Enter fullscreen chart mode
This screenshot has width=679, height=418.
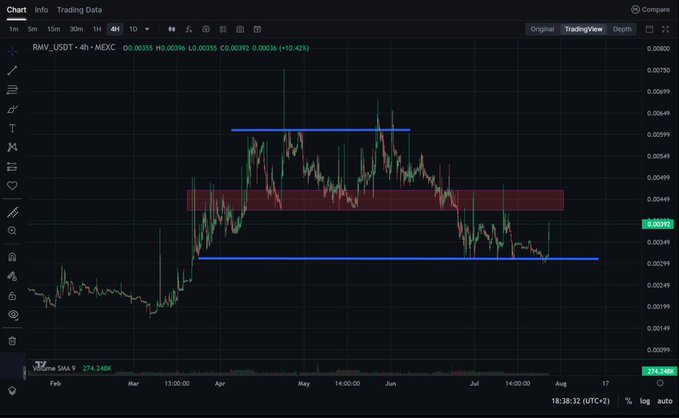click(x=666, y=29)
